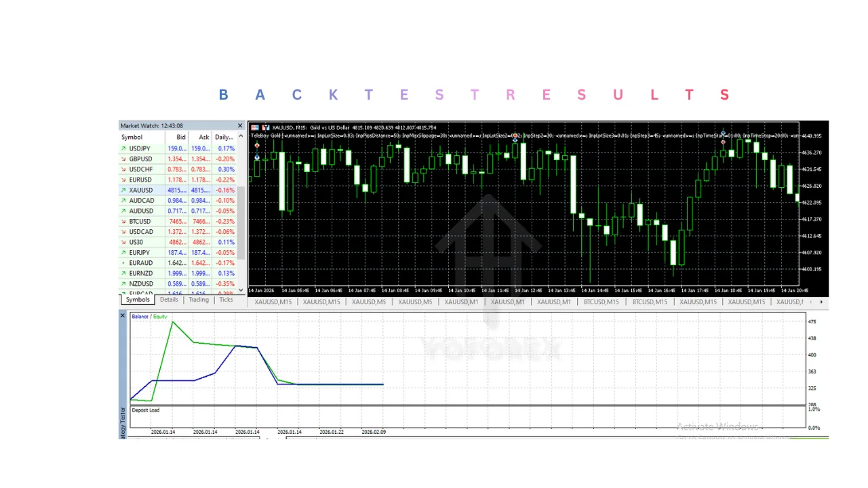The height and width of the screenshot is (488, 868).
Task: Close the Market Watch panel
Action: coord(240,125)
